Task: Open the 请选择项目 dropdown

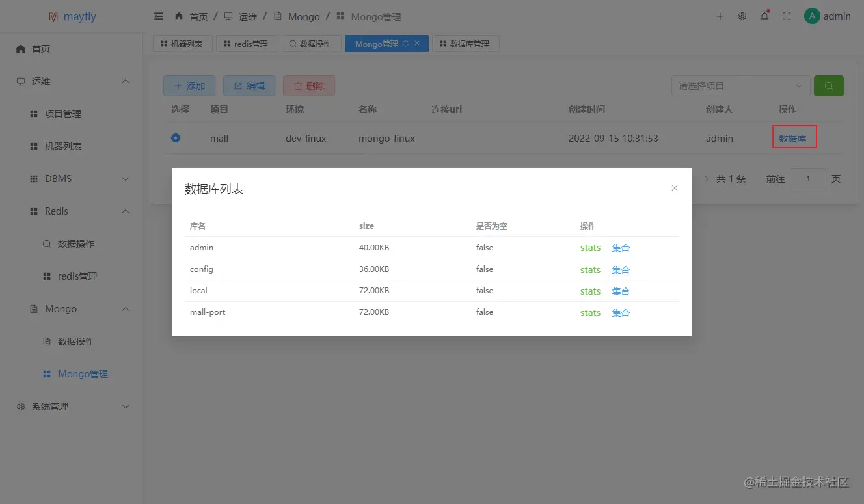Action: 741,86
